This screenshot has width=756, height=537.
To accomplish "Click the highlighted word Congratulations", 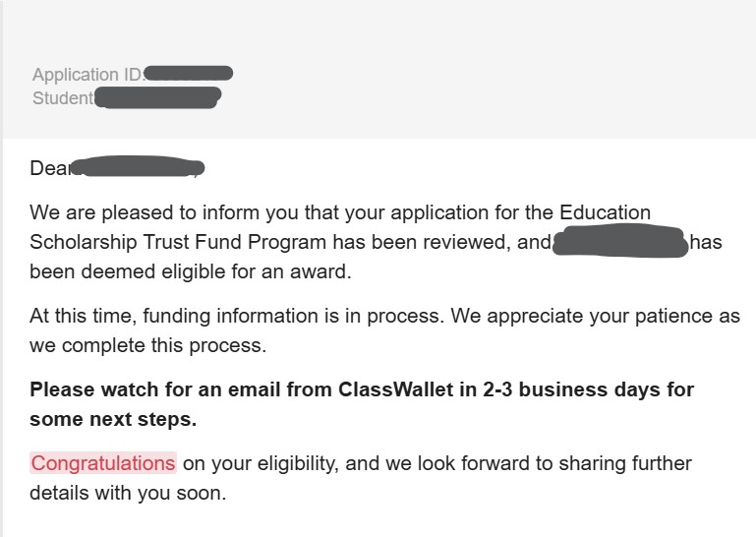I will tap(103, 463).
